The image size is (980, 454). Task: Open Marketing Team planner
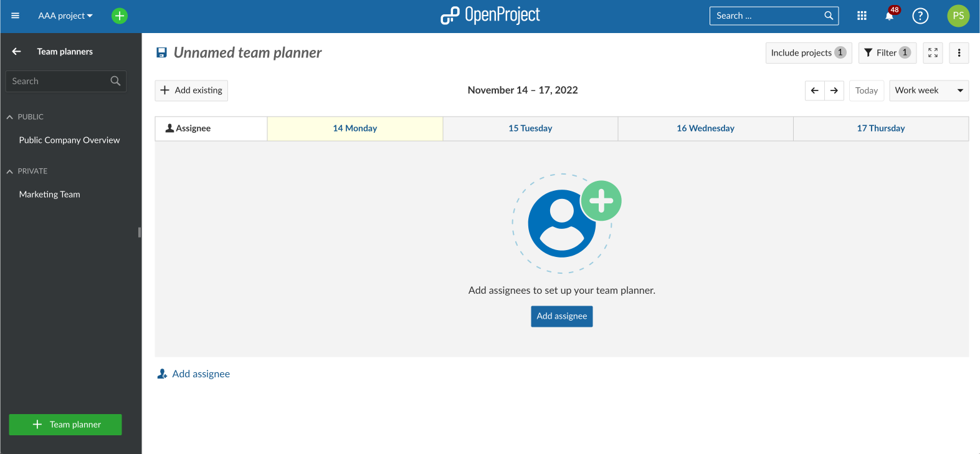pos(50,195)
